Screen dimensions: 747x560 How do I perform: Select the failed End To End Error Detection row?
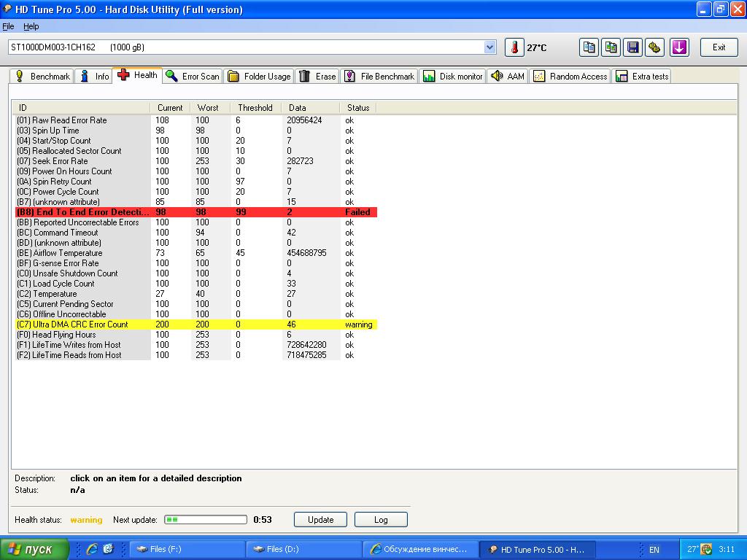point(196,212)
